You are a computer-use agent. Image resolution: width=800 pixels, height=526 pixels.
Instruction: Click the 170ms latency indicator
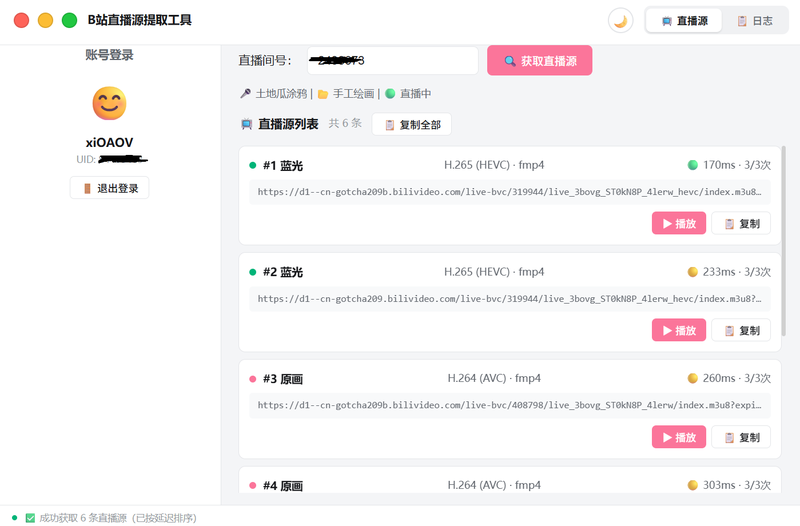click(729, 165)
